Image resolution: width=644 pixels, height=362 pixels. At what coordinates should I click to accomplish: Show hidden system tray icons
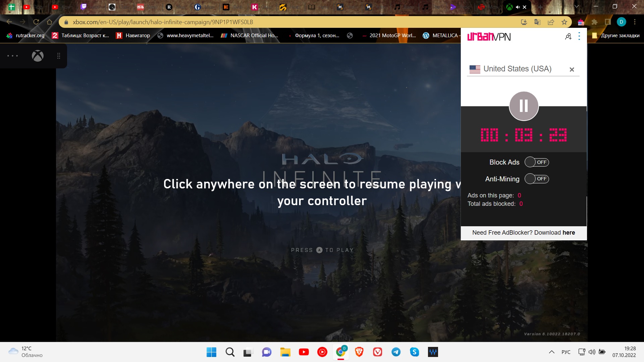point(551,352)
